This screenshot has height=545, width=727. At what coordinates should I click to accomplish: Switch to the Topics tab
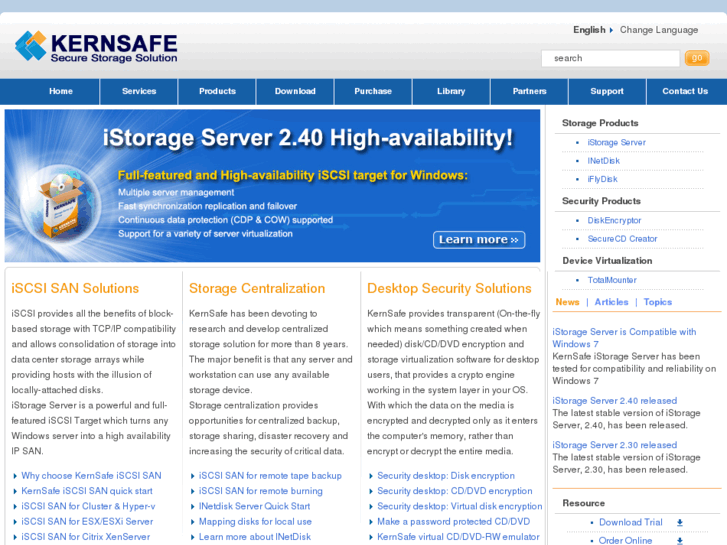point(657,302)
